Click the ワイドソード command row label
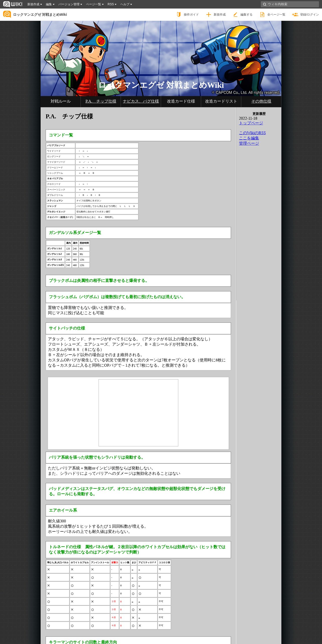 click(61, 151)
